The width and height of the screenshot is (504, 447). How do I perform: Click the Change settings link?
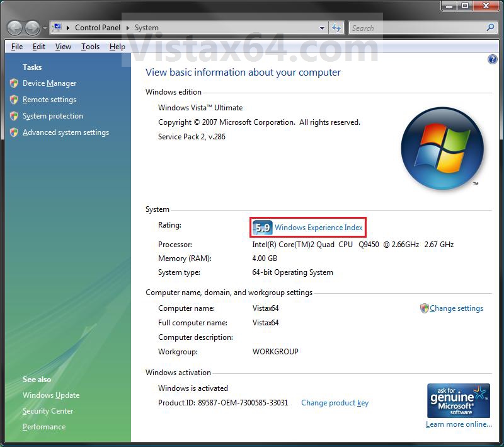point(456,308)
